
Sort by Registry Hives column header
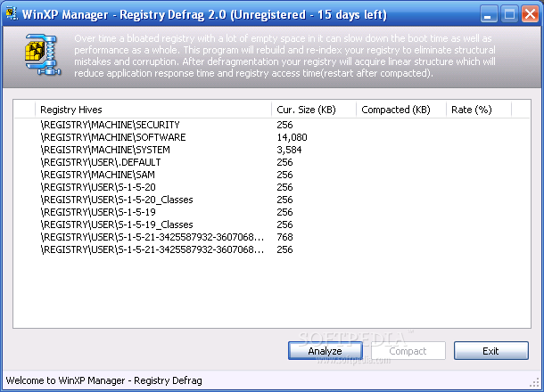click(x=153, y=110)
